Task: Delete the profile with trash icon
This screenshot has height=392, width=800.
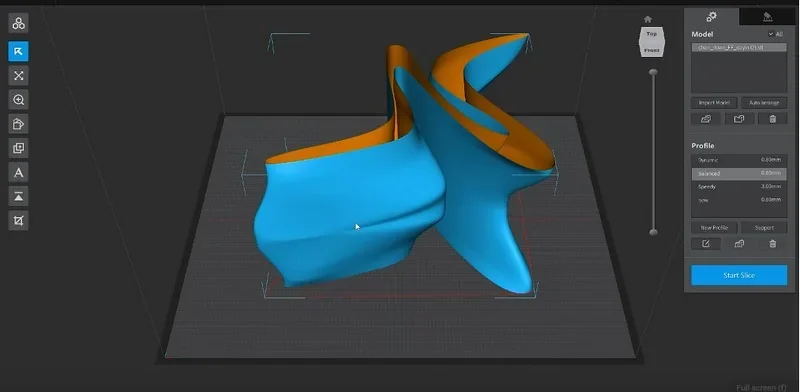Action: click(x=772, y=244)
